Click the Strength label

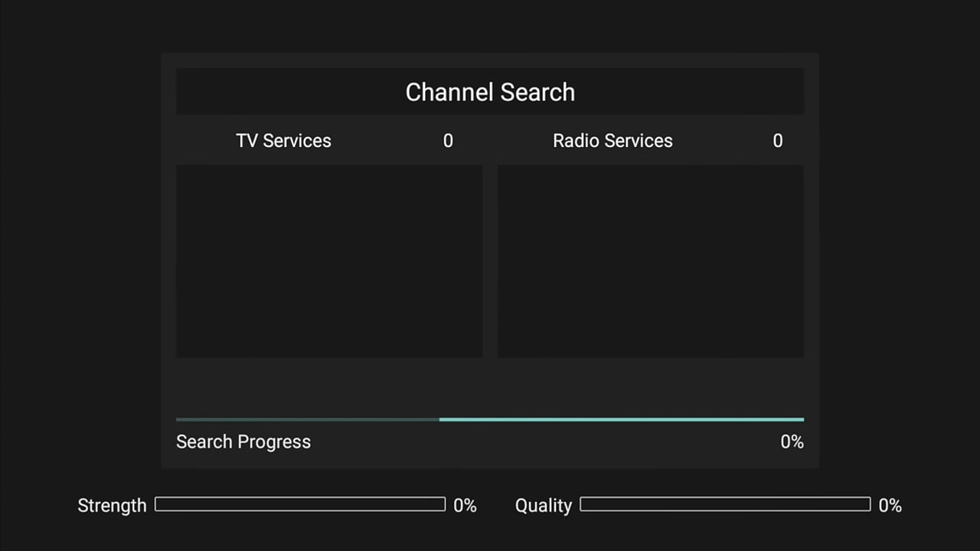(x=112, y=505)
